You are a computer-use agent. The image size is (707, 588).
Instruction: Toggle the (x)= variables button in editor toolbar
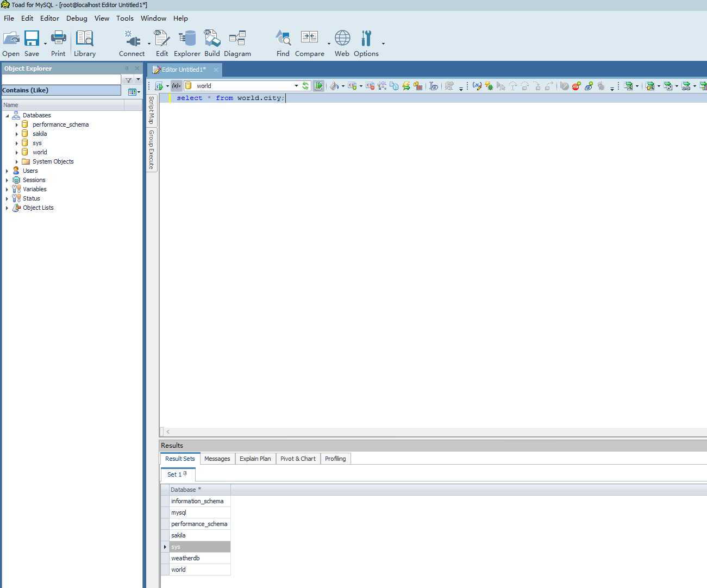pyautogui.click(x=176, y=86)
